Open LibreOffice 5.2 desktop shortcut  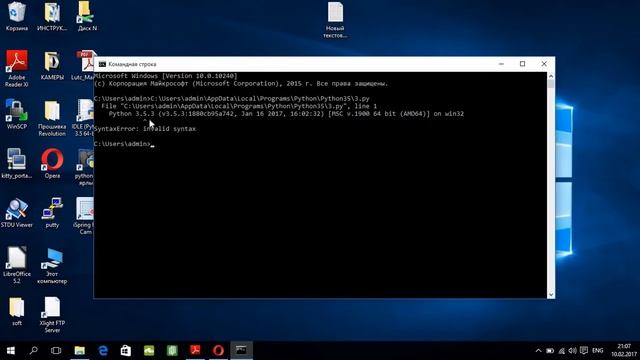click(17, 265)
